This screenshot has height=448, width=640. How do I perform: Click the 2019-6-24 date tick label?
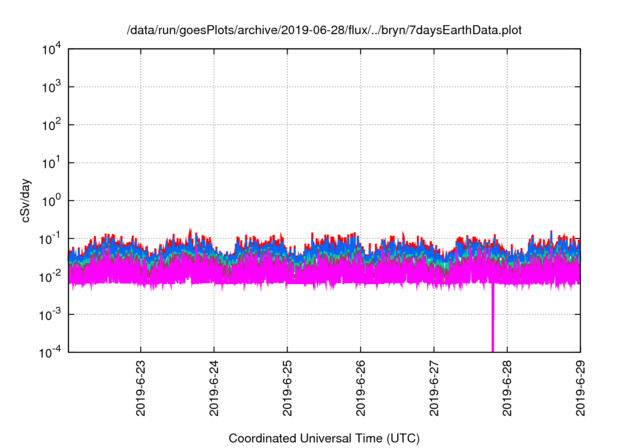(x=214, y=388)
